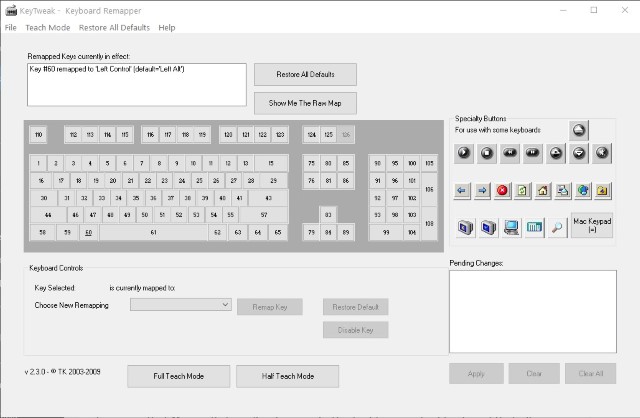Select keyboard key 15 (Backspace)
The image size is (640, 418).
pos(271,163)
